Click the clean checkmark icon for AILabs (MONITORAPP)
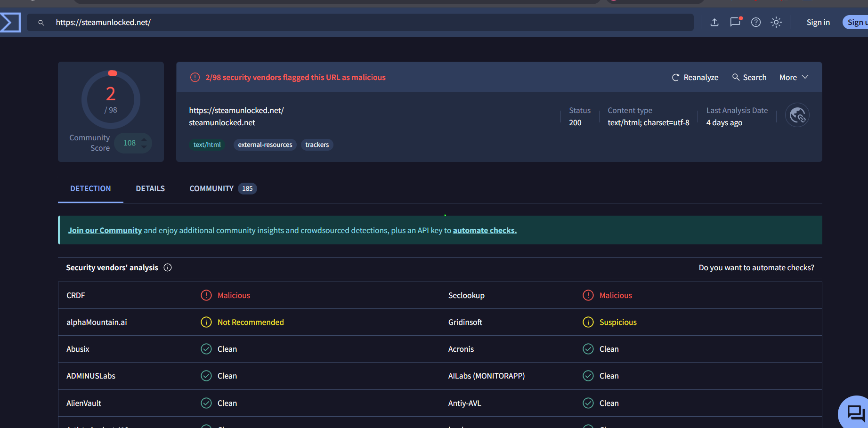The image size is (868, 428). [x=588, y=376]
